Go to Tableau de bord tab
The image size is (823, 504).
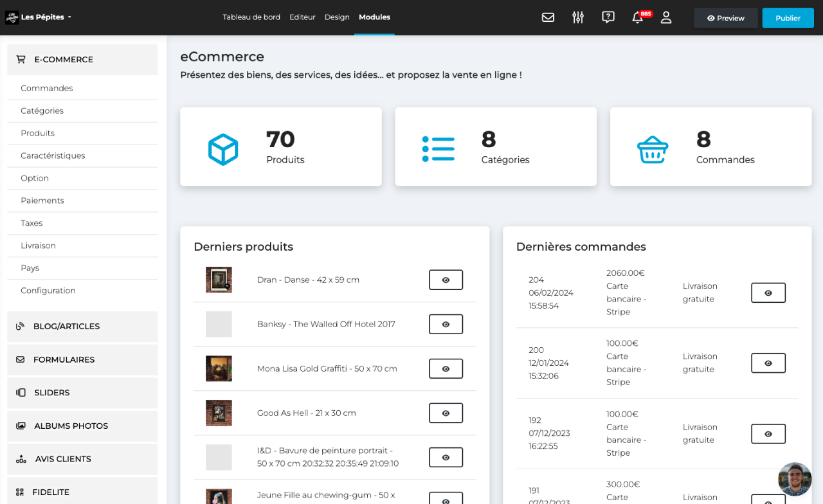click(251, 17)
